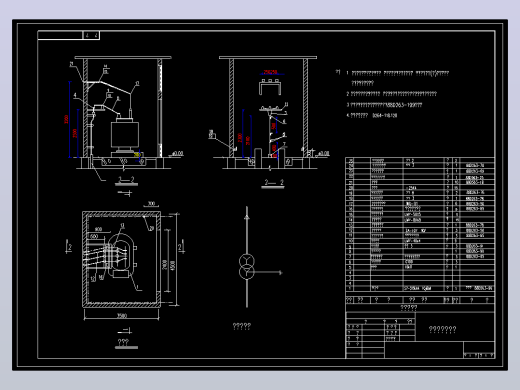The image size is (520, 390).
Task: Click the '±0.00' level mark of left section
Action: [177, 153]
